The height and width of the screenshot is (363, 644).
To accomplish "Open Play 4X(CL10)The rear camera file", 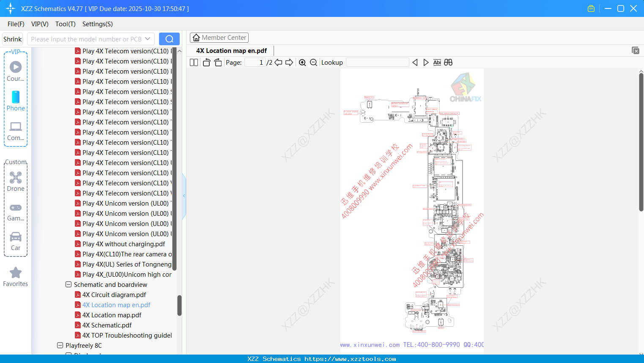I will pos(127,254).
